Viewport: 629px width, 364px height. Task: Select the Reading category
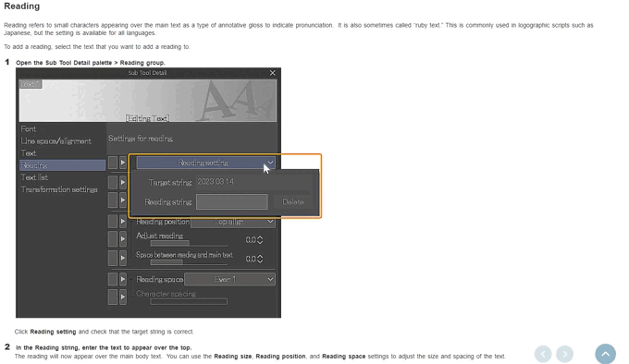62,165
